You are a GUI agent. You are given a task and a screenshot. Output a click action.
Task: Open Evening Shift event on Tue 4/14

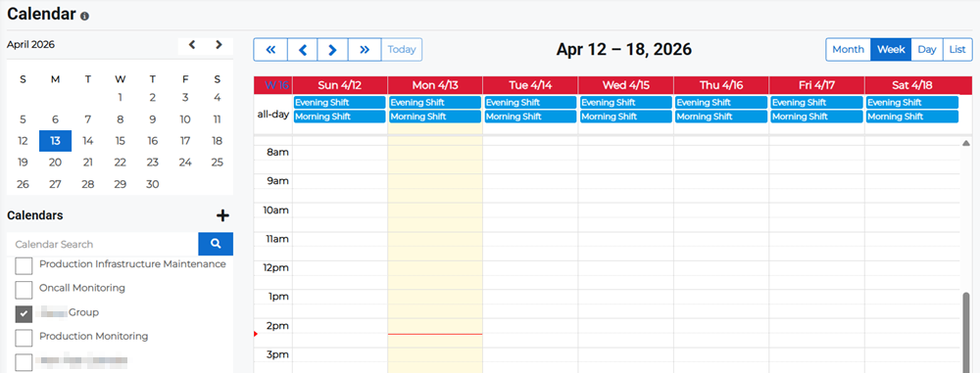point(530,103)
